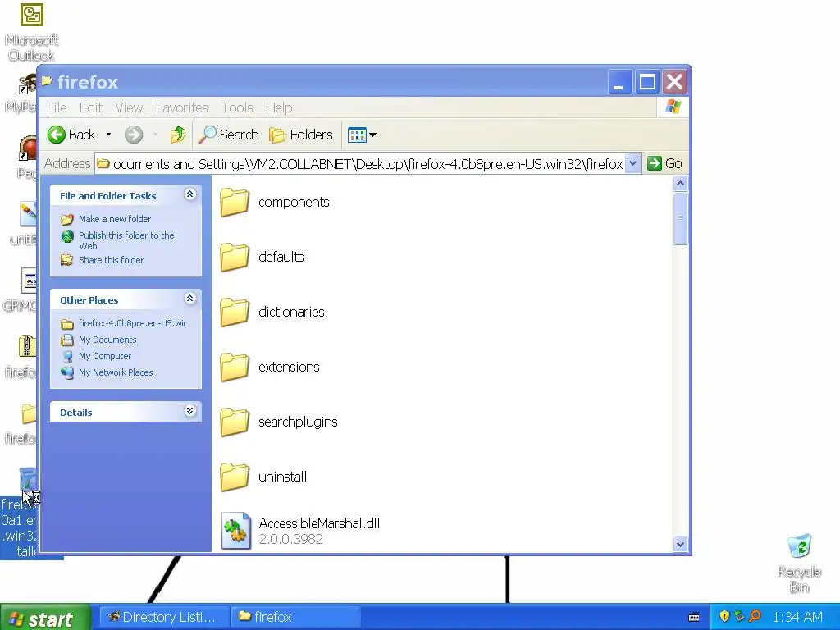This screenshot has height=630, width=840.
Task: Click the My Network Places icon
Action: pos(67,372)
